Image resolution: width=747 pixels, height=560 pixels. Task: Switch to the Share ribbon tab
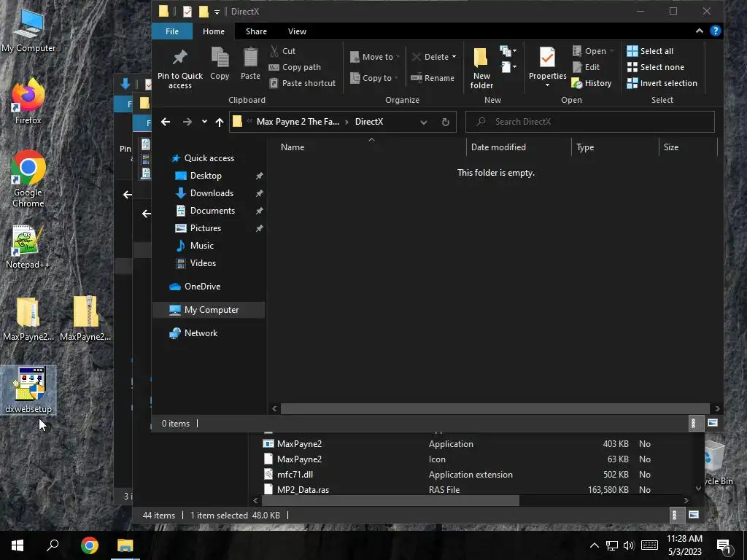click(256, 31)
